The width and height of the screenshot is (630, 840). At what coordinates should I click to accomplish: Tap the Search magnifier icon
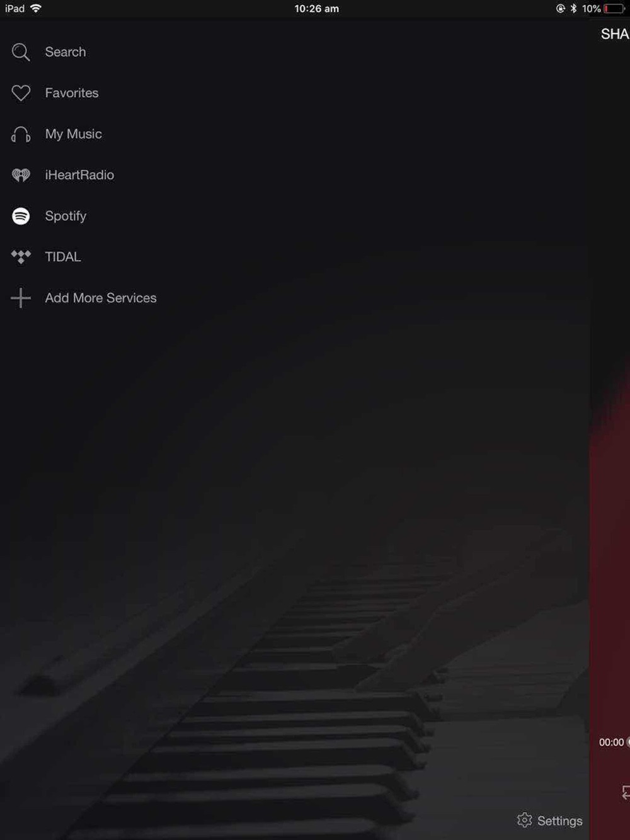tap(21, 52)
